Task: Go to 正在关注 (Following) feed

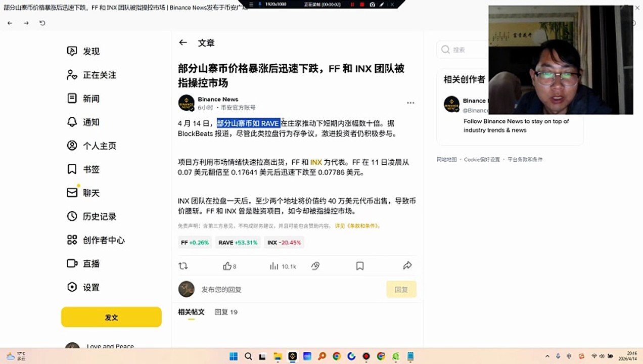Action: coord(91,75)
